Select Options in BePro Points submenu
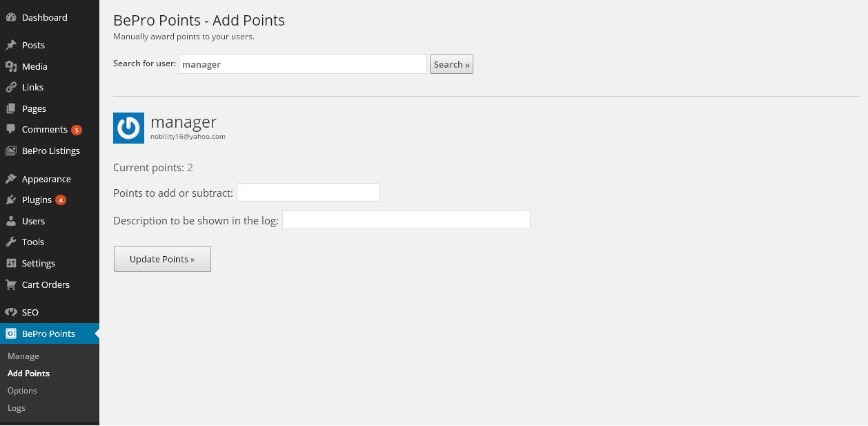The width and height of the screenshot is (868, 426). (22, 391)
